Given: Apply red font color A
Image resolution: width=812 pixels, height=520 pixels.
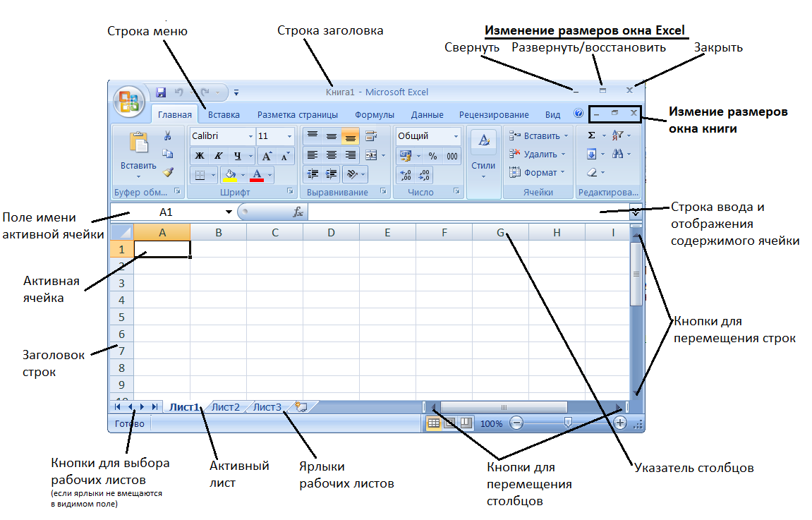Looking at the screenshot, I should pyautogui.click(x=257, y=175).
